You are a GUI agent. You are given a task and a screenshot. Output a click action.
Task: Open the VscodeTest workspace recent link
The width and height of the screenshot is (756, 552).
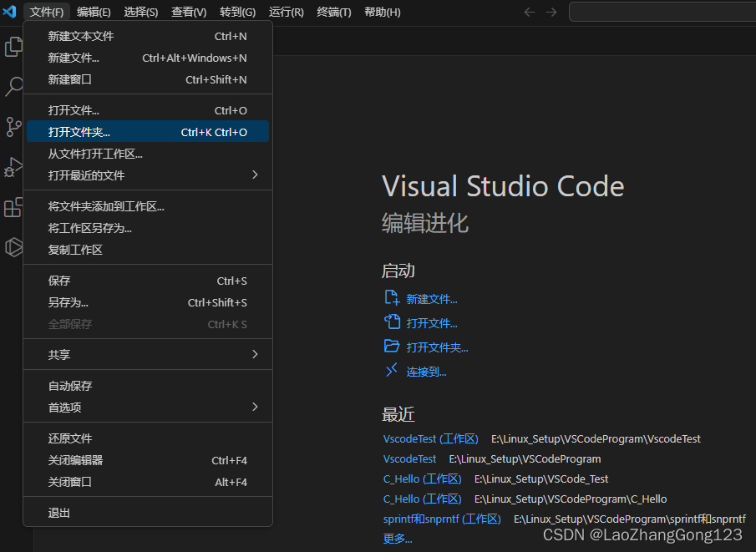(430, 438)
